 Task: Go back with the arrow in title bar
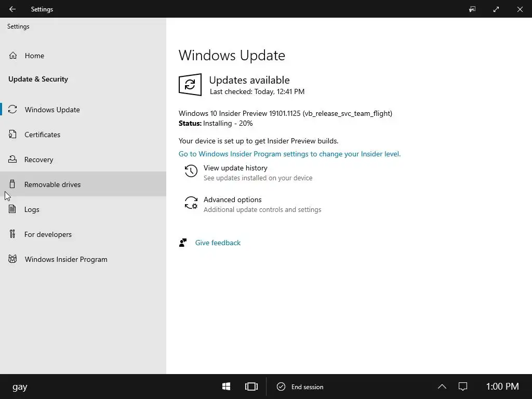[x=12, y=9]
